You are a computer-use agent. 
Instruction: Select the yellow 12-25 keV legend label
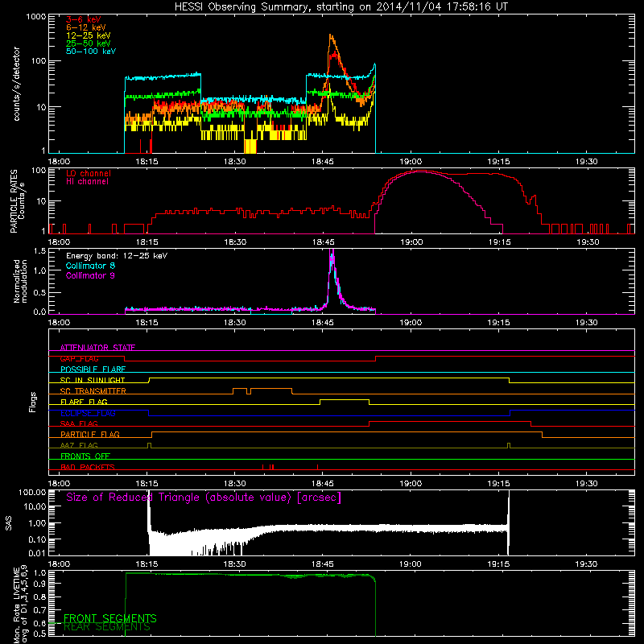click(89, 35)
